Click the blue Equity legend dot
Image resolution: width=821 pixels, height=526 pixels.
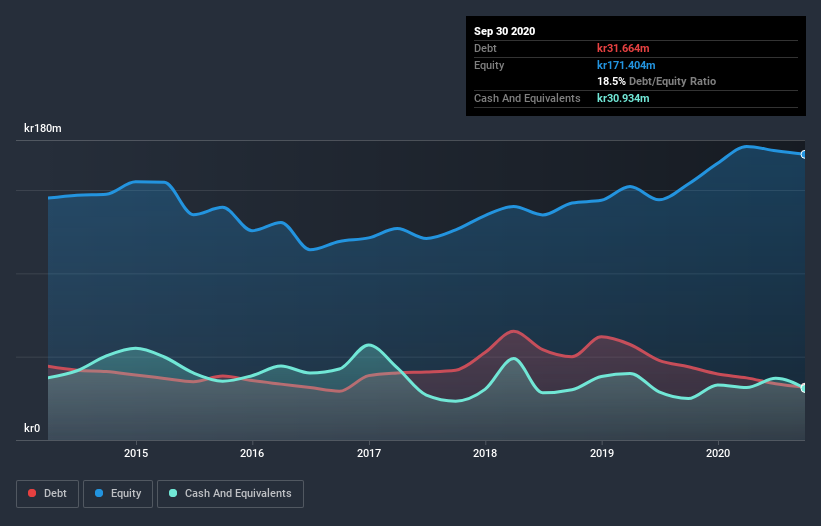[99, 493]
